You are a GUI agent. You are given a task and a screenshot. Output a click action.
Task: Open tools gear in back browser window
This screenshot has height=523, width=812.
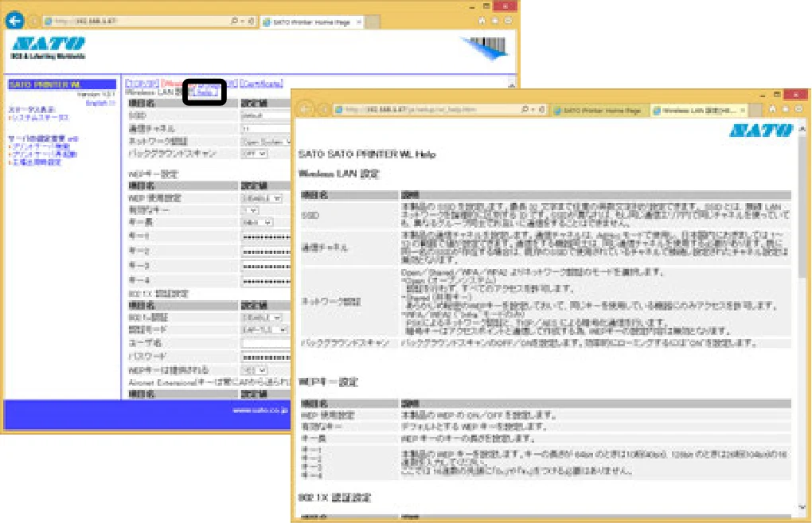pos(508,21)
